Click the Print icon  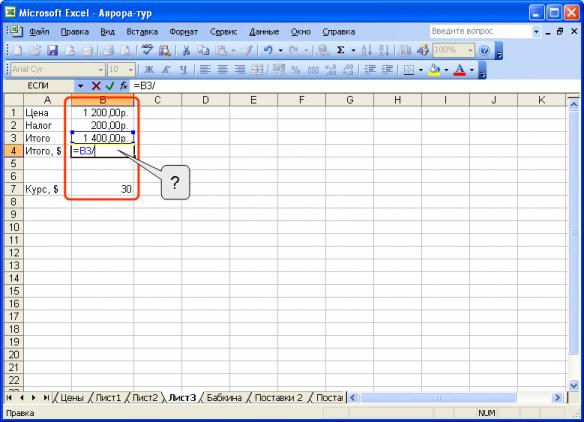point(108,50)
